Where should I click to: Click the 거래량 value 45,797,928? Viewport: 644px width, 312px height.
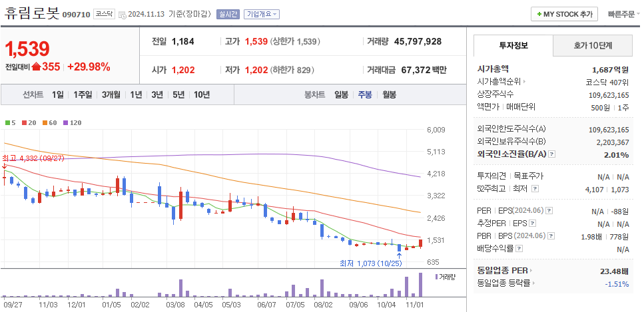click(418, 41)
